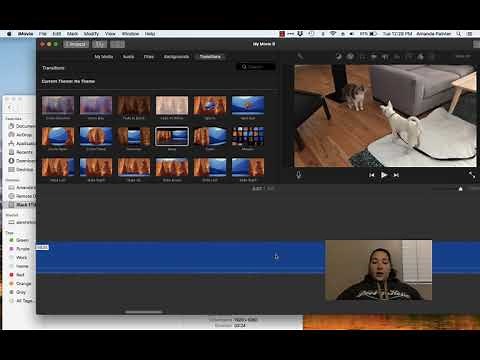Switch to the Backgrounds tab
The width and height of the screenshot is (480, 360).
pyautogui.click(x=176, y=57)
